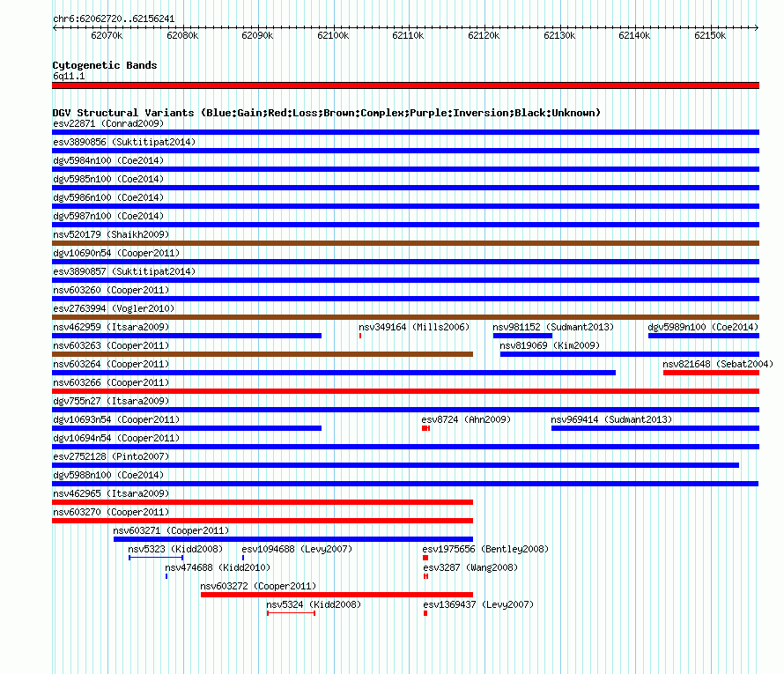Open the dgv5984n100 (Coe2014) variant

pos(108,160)
